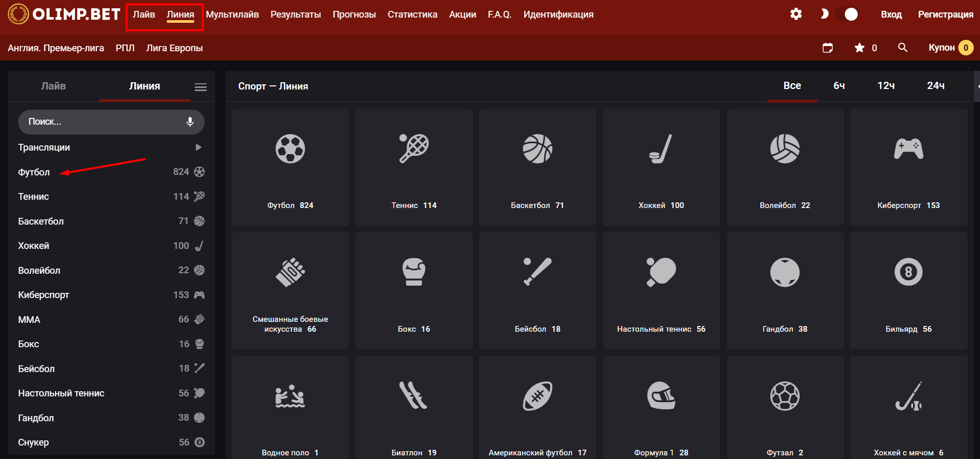Switch to the Лайв sidebar tab

click(x=53, y=86)
